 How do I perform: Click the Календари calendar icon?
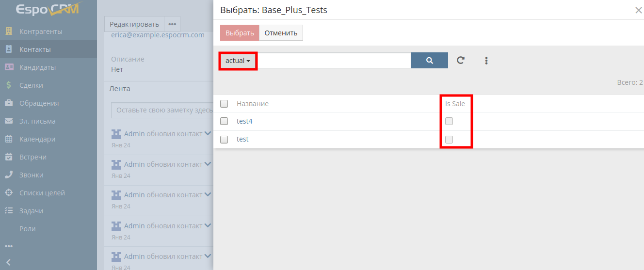coord(9,139)
